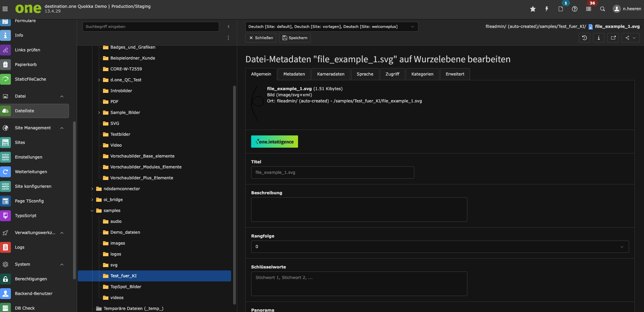Collapse the Datei module group
The width and height of the screenshot is (644, 312).
pos(62,96)
